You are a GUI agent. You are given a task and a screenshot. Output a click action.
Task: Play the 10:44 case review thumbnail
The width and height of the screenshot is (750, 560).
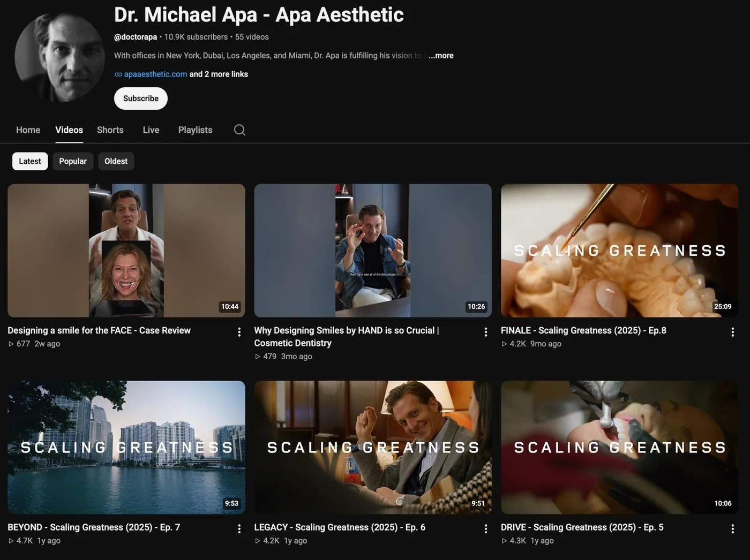click(126, 251)
